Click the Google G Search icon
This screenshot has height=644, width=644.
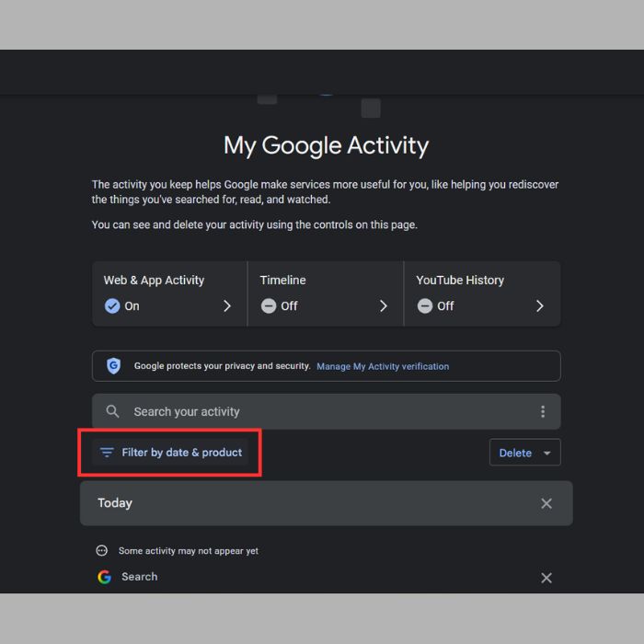pyautogui.click(x=104, y=577)
